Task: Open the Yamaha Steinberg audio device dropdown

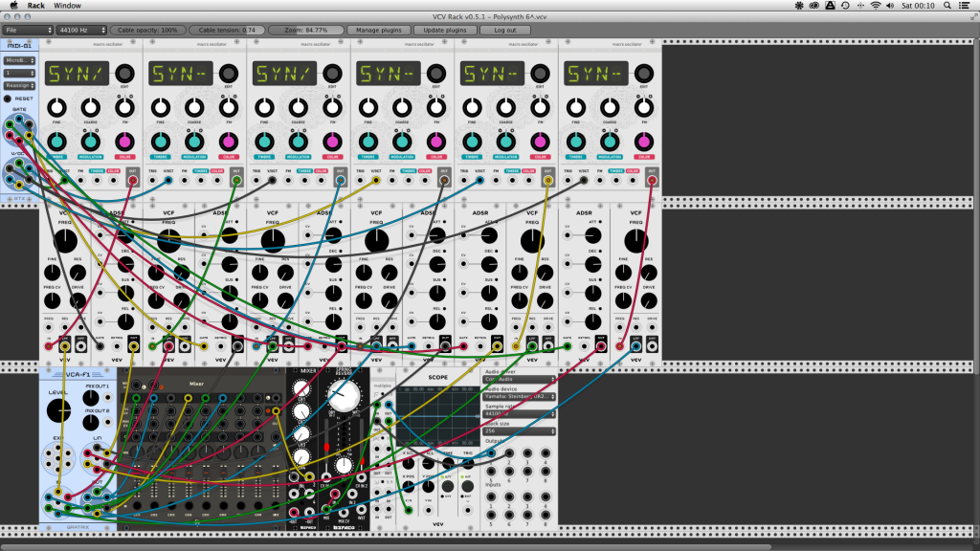Action: click(x=520, y=397)
